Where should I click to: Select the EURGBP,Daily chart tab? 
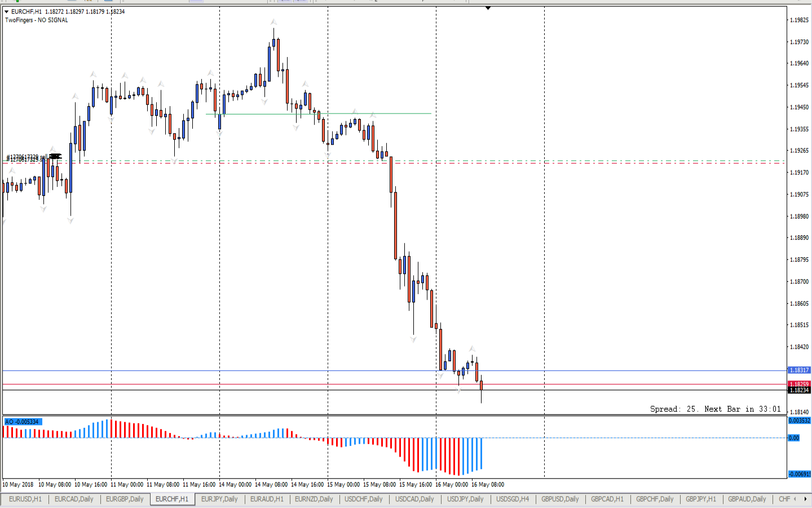click(125, 499)
